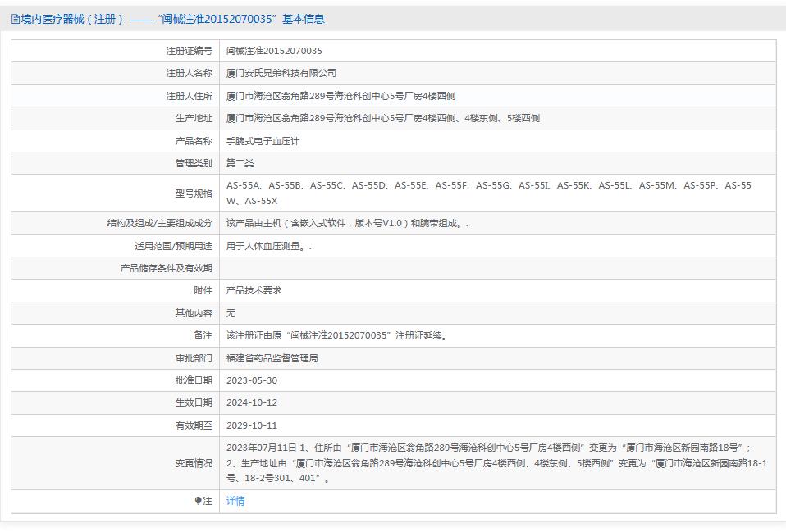
Task: Select the 注册人住所 address value
Action: click(340, 96)
